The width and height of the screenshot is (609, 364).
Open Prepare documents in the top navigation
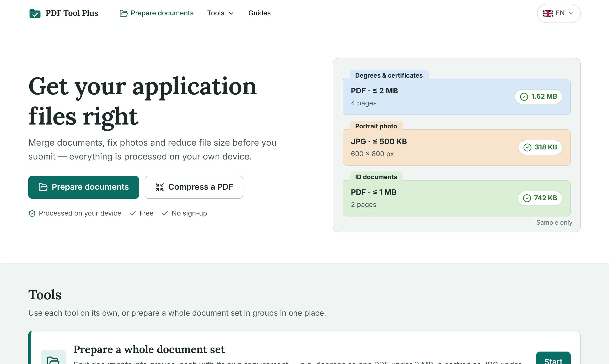tap(156, 13)
